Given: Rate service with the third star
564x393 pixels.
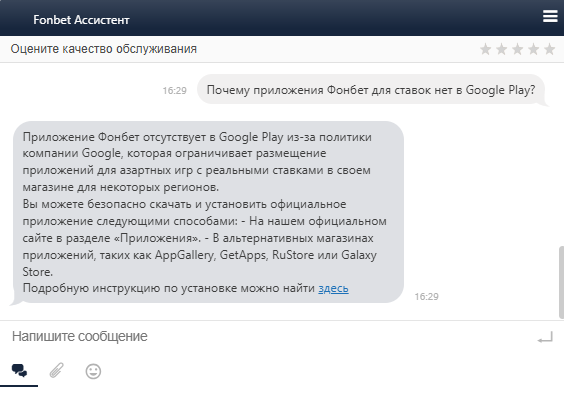Looking at the screenshot, I should [x=518, y=49].
